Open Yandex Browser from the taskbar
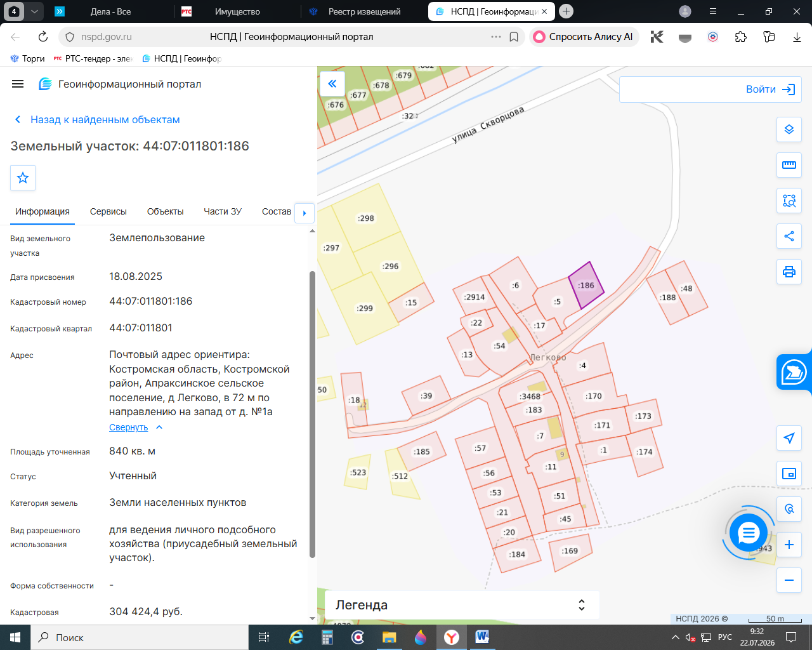This screenshot has width=812, height=650. [452, 637]
